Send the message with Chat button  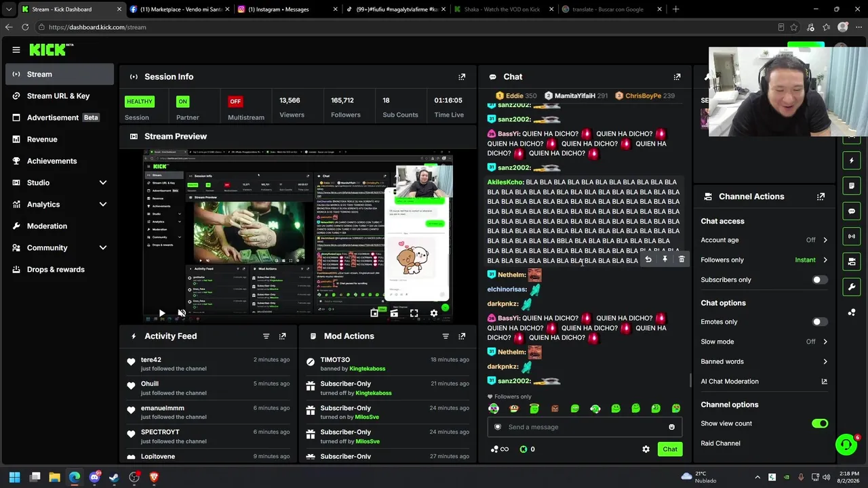670,449
